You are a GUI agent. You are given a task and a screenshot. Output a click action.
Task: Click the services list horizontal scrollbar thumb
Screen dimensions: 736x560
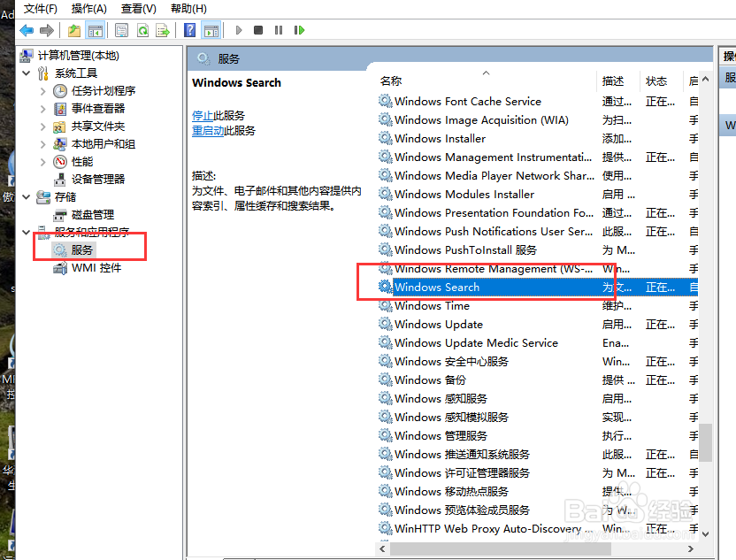[500, 548]
